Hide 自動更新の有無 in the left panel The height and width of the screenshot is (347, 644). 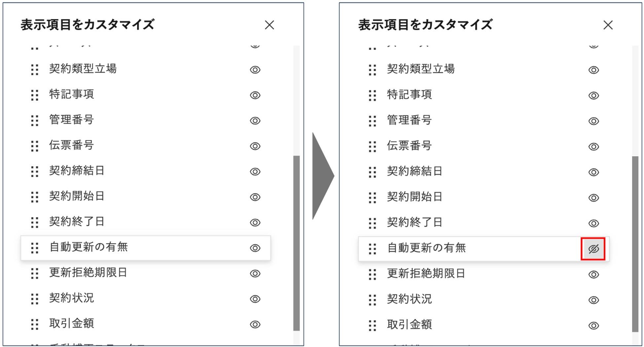tap(255, 248)
